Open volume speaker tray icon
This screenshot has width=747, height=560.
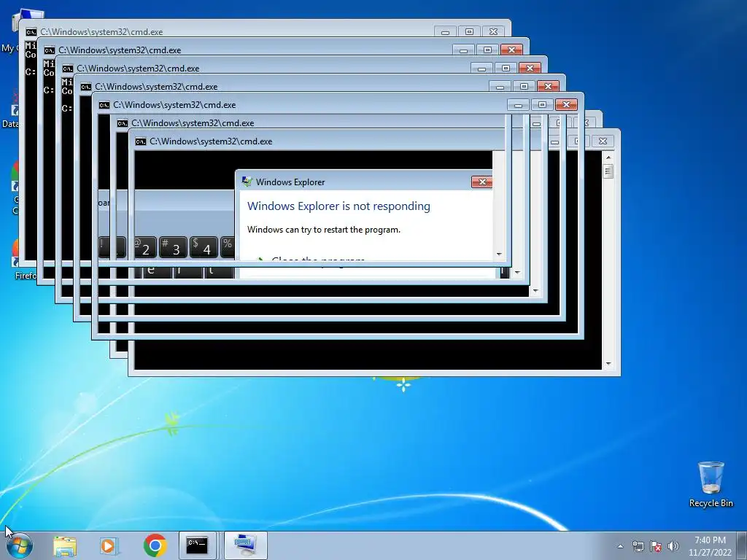pos(673,546)
